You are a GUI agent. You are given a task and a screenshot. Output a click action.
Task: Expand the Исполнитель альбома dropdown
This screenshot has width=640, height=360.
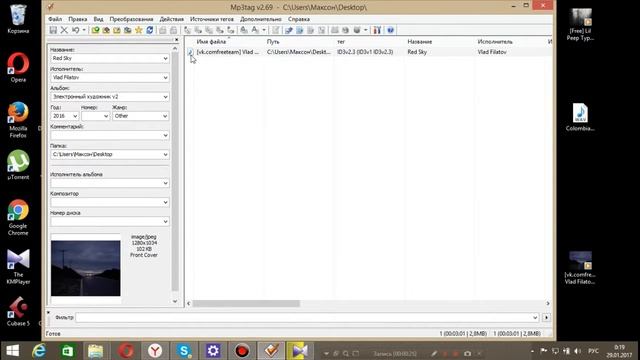(x=165, y=183)
